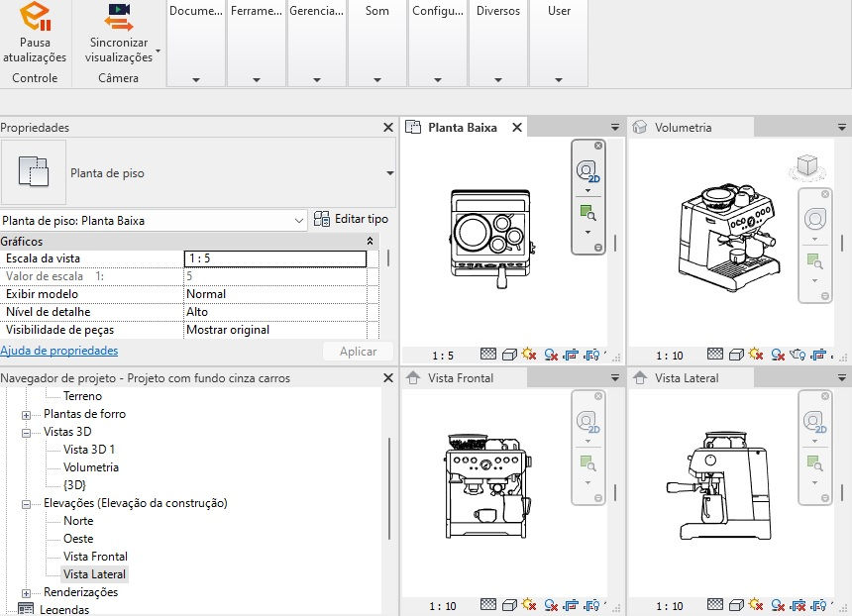Image resolution: width=852 pixels, height=616 pixels.
Task: Expand the Som ribbon panel
Action: (377, 79)
